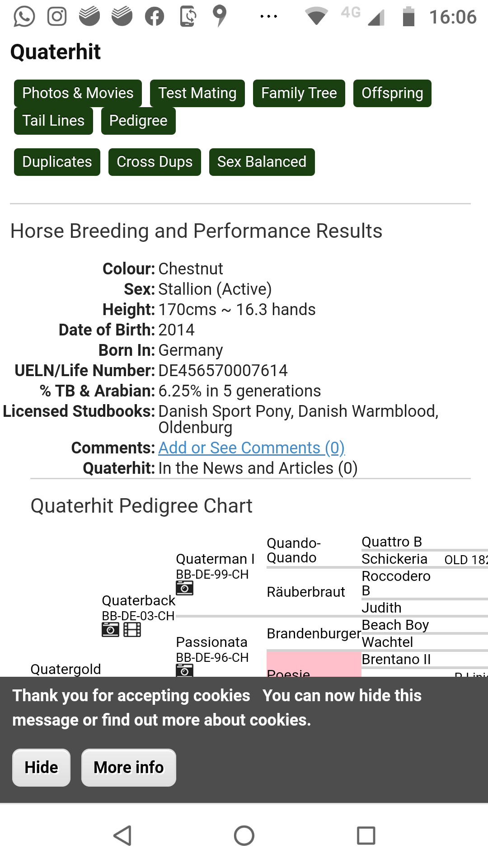Choose the Sex Balanced pedigree view
Image resolution: width=488 pixels, height=868 pixels.
[x=262, y=162]
